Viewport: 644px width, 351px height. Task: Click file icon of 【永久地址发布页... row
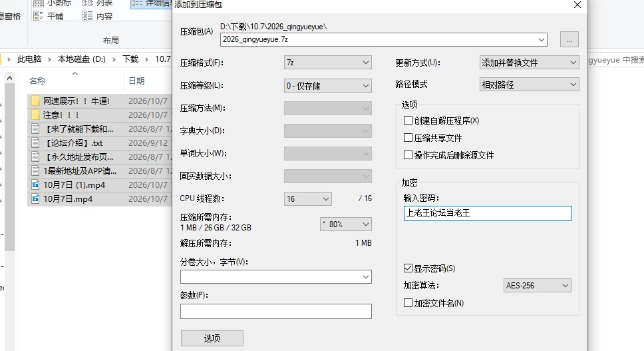click(x=36, y=157)
